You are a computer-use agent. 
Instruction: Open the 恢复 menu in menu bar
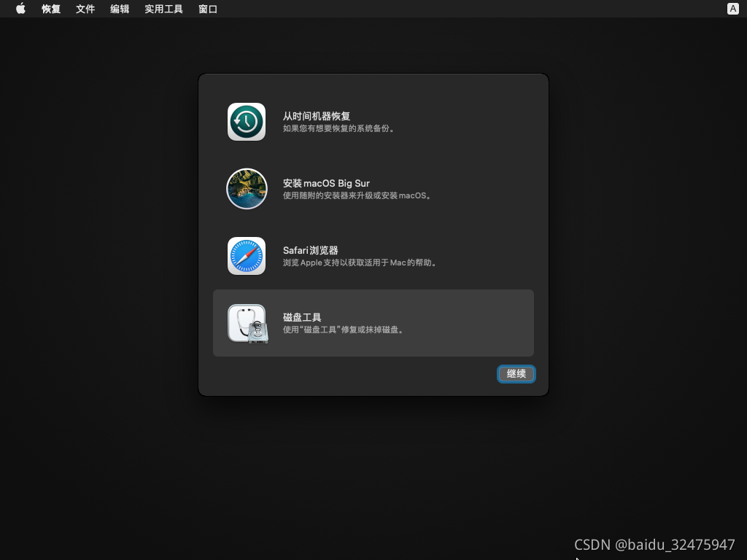point(51,9)
